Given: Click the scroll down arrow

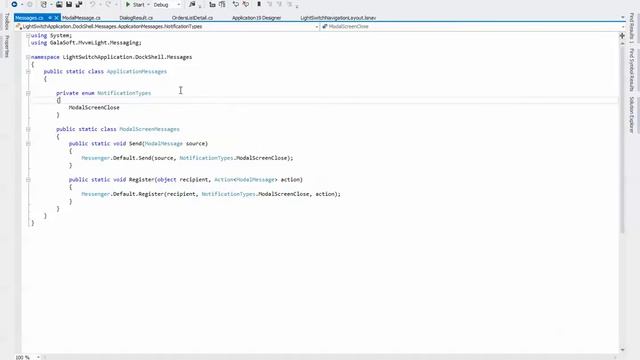Looking at the screenshot, I should [x=622, y=350].
